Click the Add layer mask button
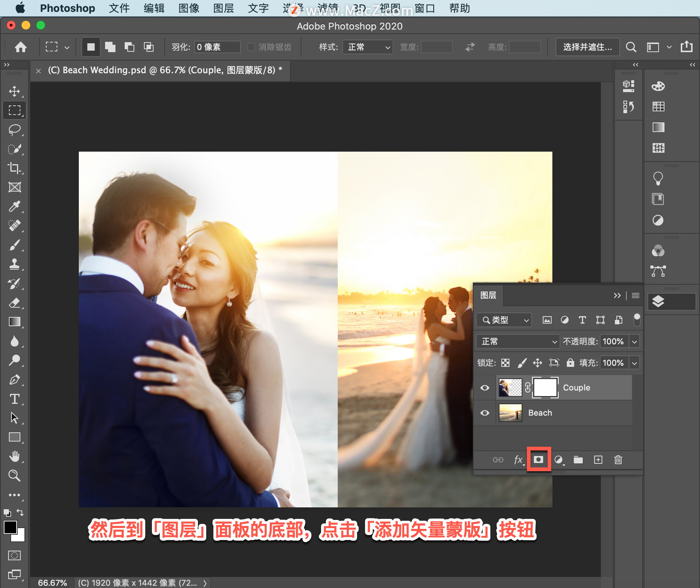 (538, 459)
